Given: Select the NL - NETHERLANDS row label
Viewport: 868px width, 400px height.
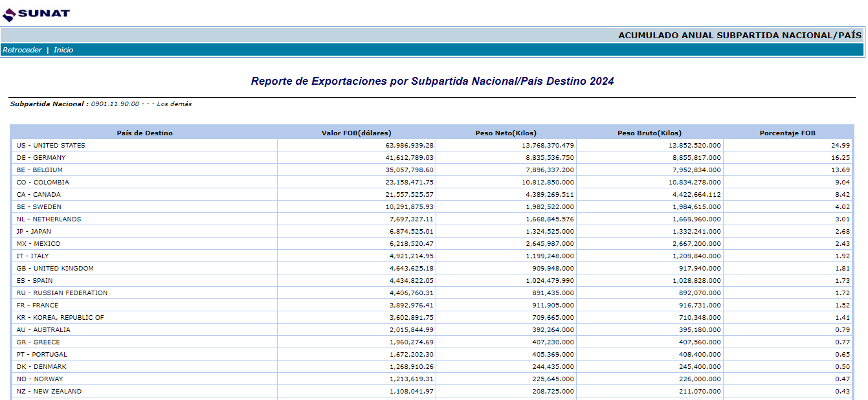Looking at the screenshot, I should pos(49,219).
